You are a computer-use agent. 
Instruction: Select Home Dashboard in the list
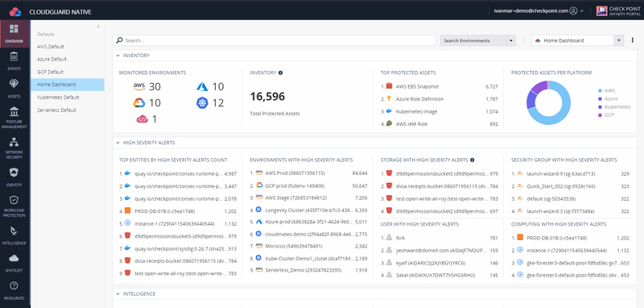68,85
